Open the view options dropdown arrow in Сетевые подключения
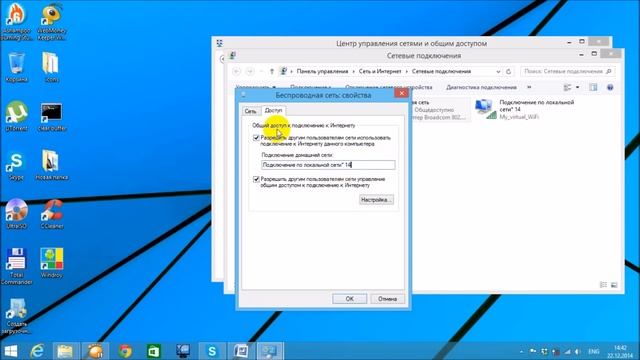This screenshot has height=360, width=640. 578,87
